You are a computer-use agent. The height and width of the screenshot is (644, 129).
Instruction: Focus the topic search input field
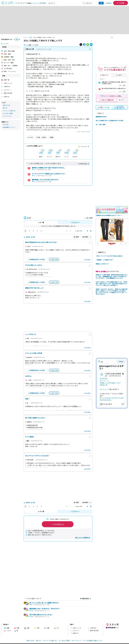click(x=90, y=3)
